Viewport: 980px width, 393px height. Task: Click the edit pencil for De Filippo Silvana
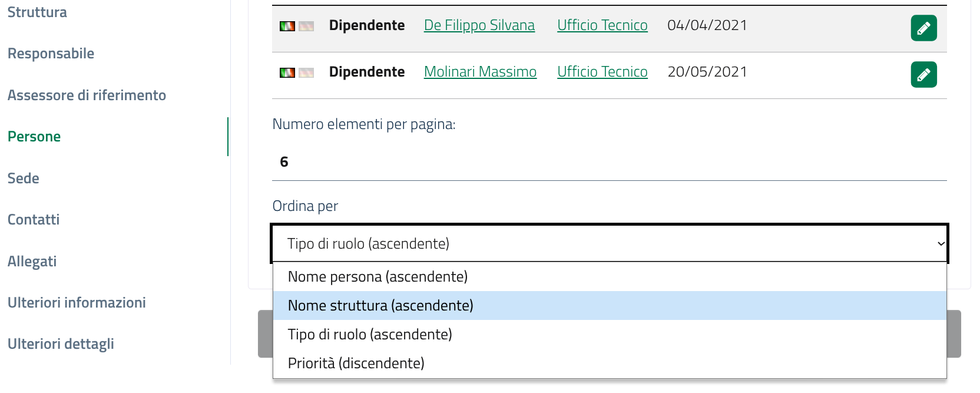click(923, 28)
